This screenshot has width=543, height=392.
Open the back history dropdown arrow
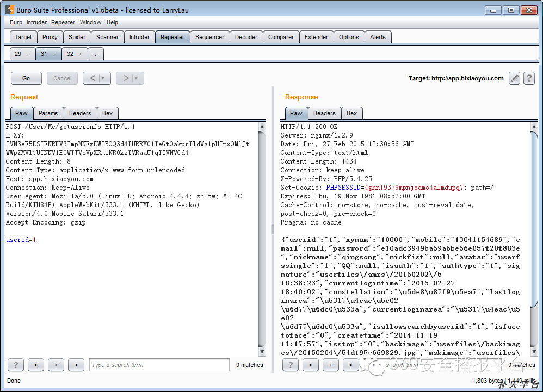click(x=103, y=78)
